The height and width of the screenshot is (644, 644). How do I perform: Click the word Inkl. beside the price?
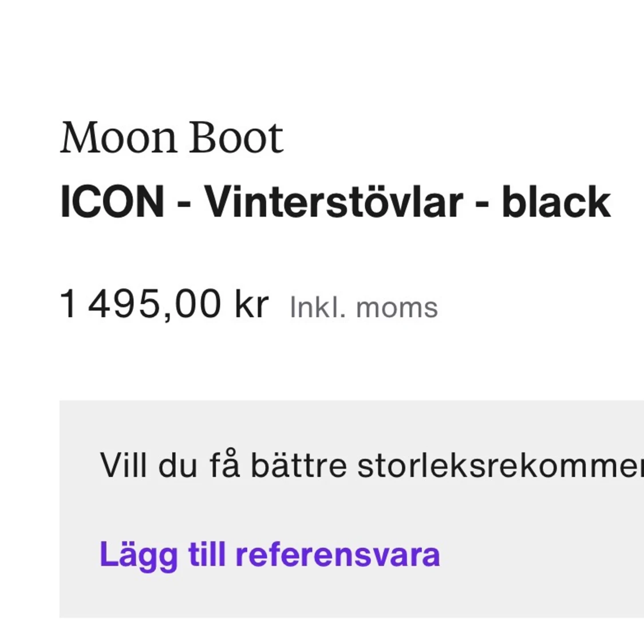(x=318, y=307)
